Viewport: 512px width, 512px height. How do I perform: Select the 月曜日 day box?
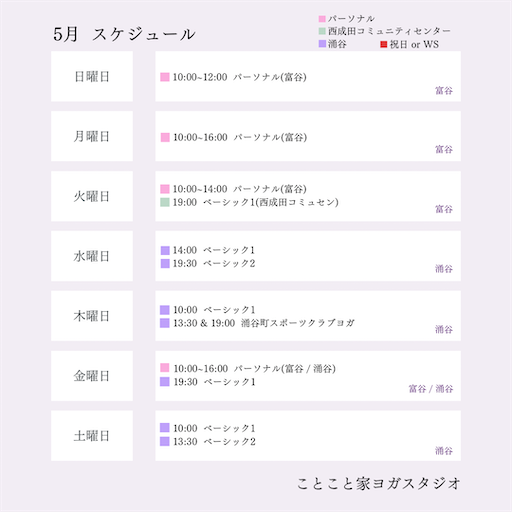click(x=92, y=136)
